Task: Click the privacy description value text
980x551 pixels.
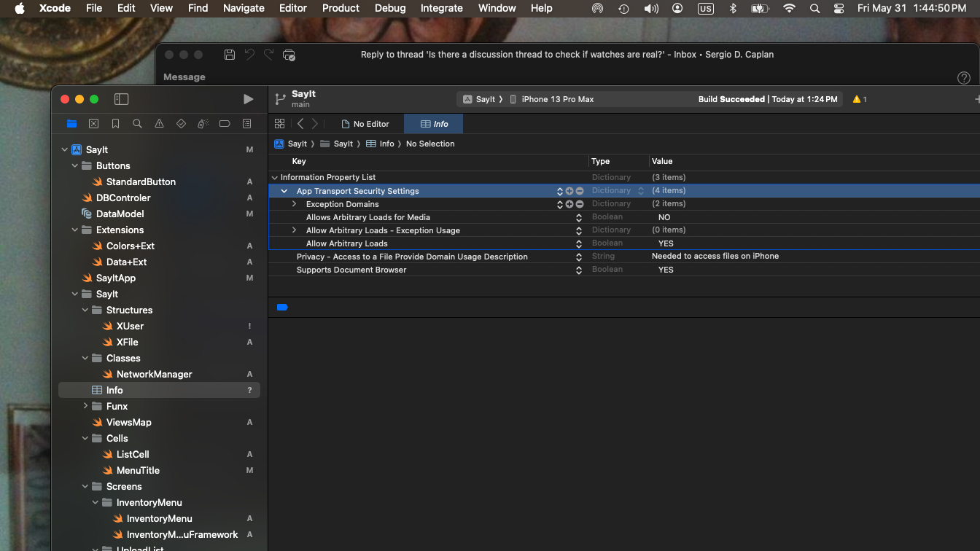Action: tap(715, 257)
